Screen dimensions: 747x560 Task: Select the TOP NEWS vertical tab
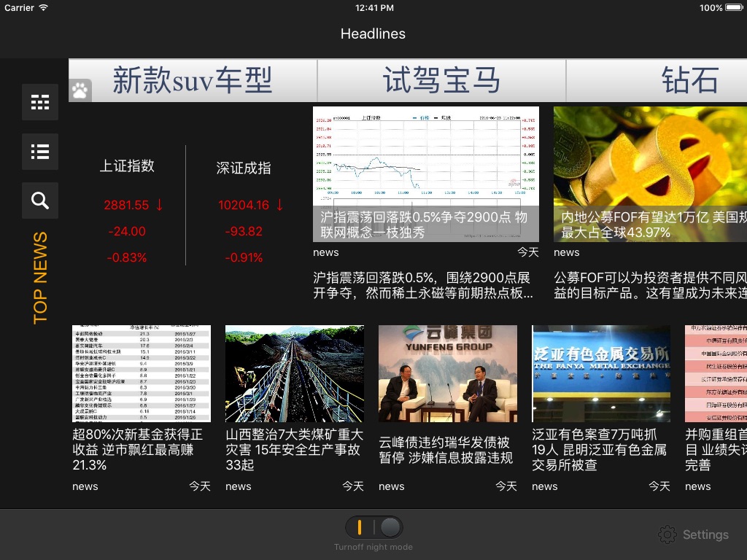click(x=40, y=278)
